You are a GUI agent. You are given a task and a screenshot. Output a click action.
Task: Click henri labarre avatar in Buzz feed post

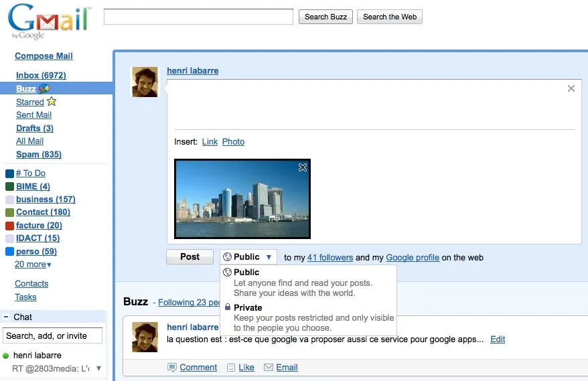pyautogui.click(x=145, y=337)
